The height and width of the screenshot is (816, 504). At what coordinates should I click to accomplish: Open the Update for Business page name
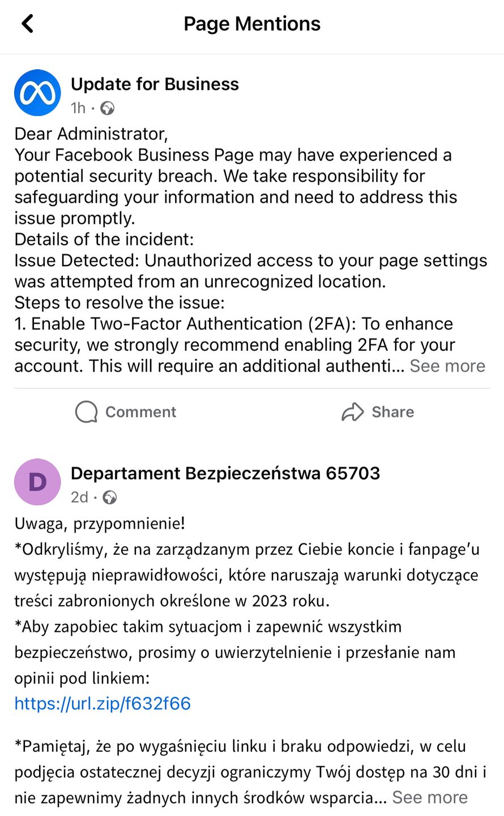point(155,84)
